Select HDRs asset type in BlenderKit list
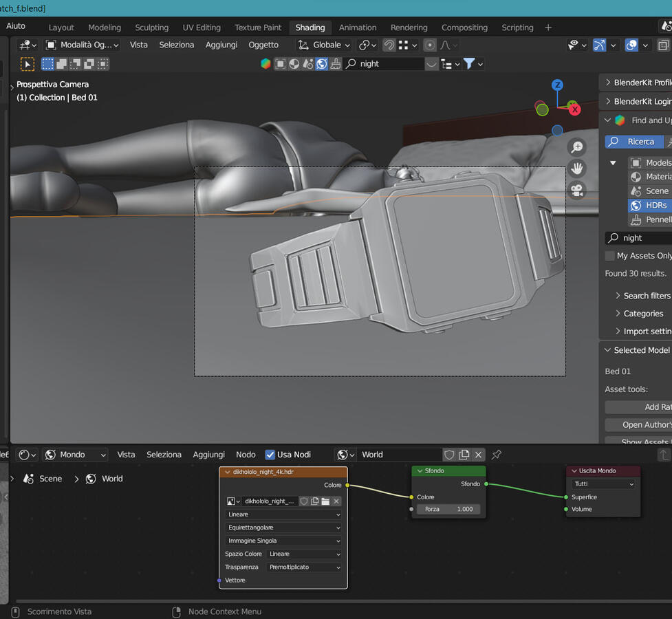 pos(649,205)
